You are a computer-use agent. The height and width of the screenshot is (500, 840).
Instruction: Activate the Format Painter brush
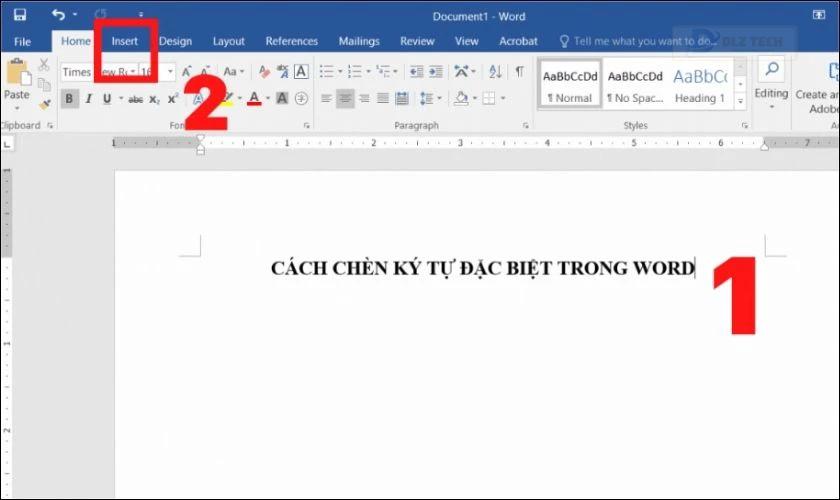tap(44, 103)
